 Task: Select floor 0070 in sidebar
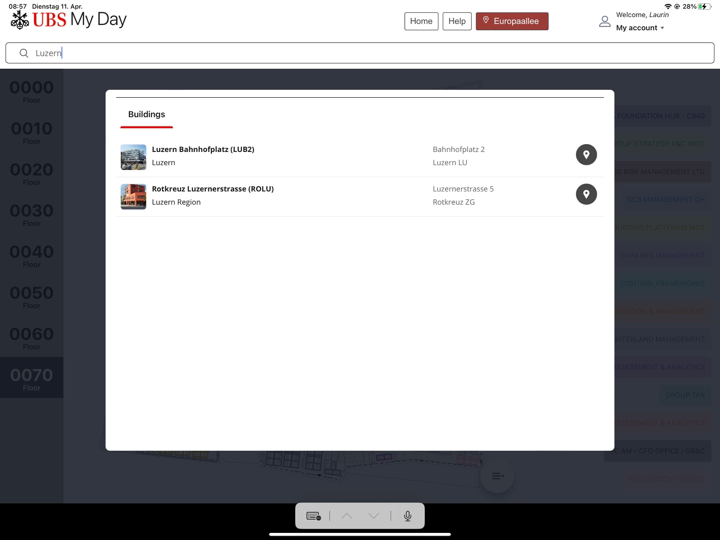click(x=31, y=378)
